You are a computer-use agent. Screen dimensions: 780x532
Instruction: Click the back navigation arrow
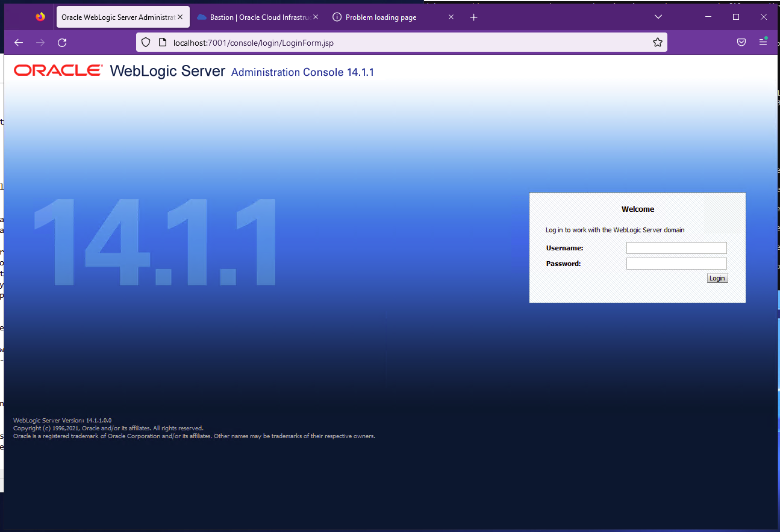(18, 42)
